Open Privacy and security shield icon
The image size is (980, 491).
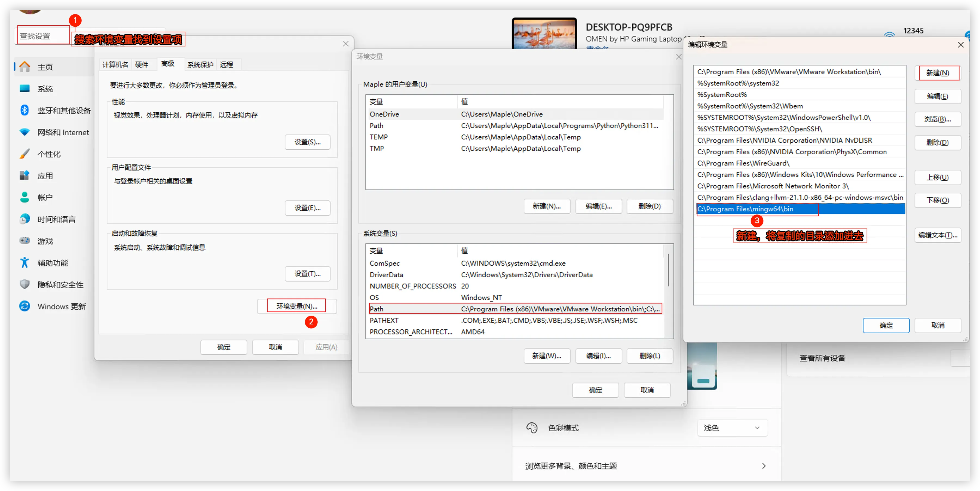point(25,284)
